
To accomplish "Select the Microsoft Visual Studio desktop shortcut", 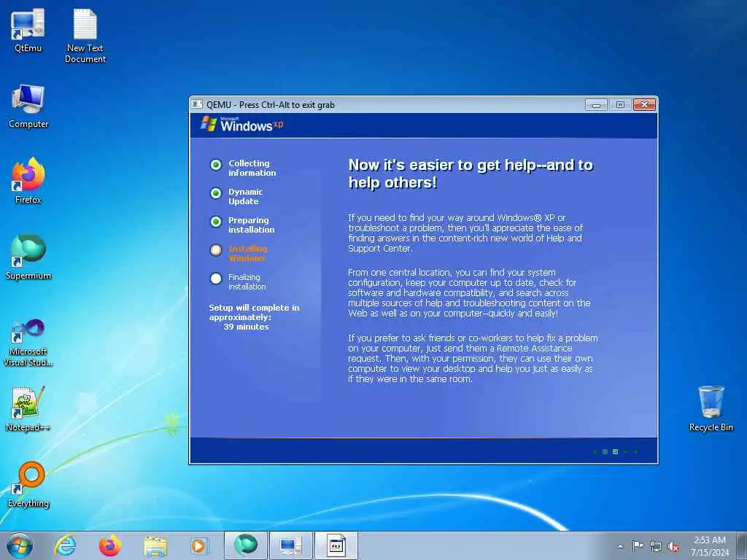I will (28, 343).
